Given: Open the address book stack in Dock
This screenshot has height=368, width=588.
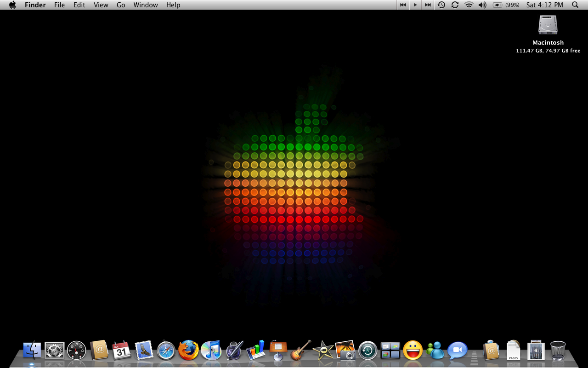Looking at the screenshot, I should coord(491,351).
